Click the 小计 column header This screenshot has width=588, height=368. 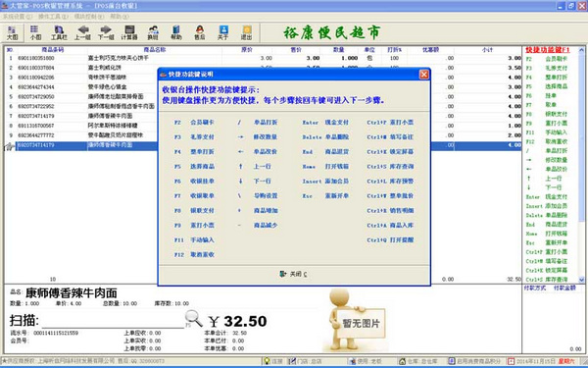point(487,50)
